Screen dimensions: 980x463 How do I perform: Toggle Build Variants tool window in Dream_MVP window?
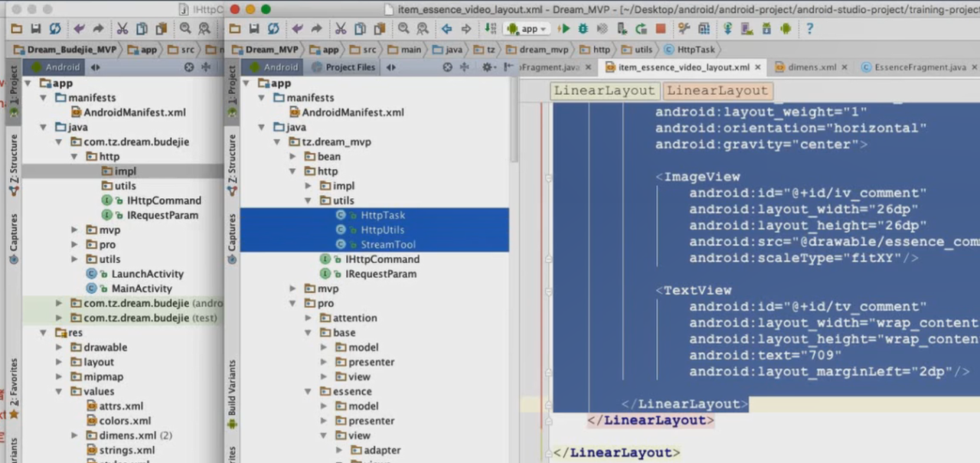coord(233,389)
